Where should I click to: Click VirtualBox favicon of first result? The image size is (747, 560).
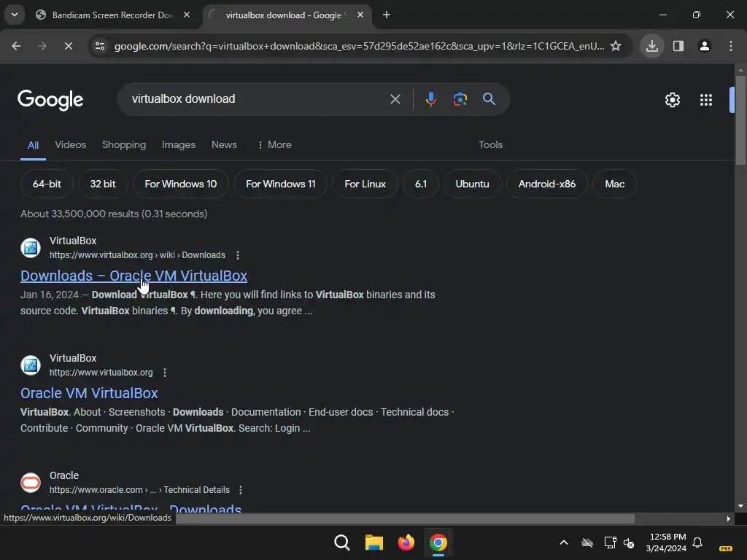[31, 248]
